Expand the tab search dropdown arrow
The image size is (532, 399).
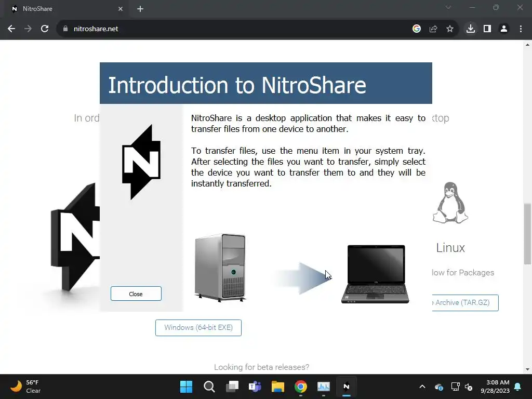coord(448,7)
